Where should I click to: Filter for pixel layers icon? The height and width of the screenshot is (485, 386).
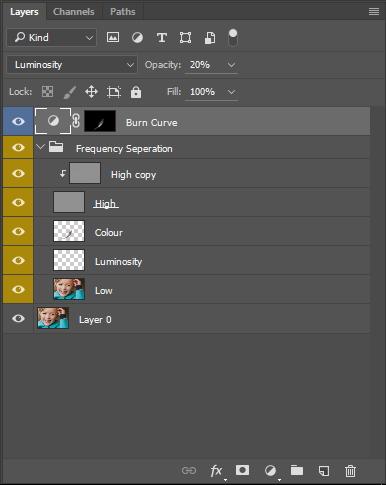pyautogui.click(x=113, y=37)
